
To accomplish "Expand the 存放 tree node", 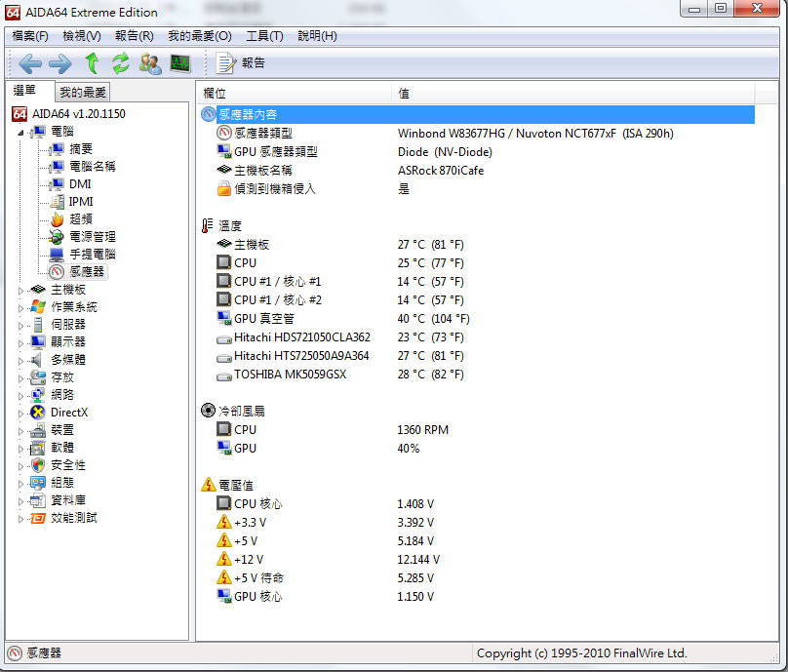I will point(20,378).
